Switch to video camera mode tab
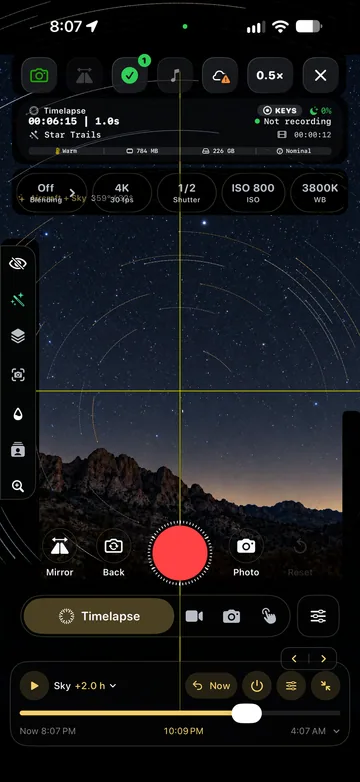The image size is (360, 782). [194, 616]
